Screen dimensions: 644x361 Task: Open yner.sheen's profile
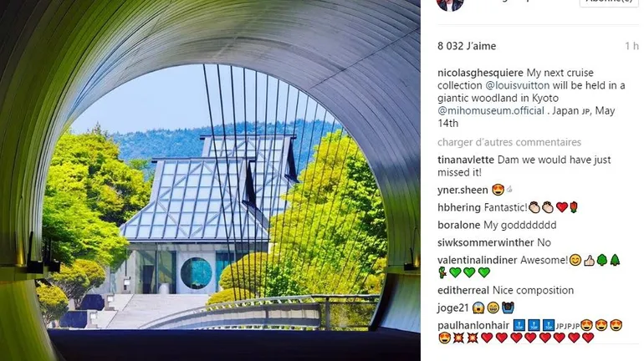click(463, 190)
